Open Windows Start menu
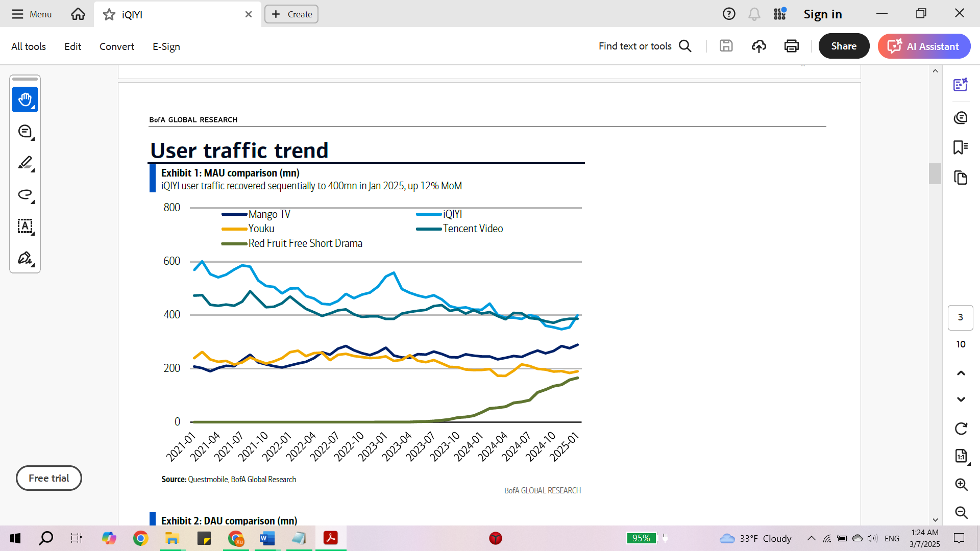This screenshot has height=551, width=980. click(15, 538)
